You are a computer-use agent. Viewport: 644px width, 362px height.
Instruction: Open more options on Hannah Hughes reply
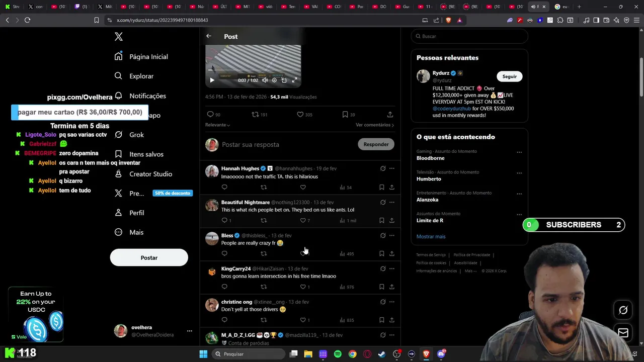click(x=392, y=168)
